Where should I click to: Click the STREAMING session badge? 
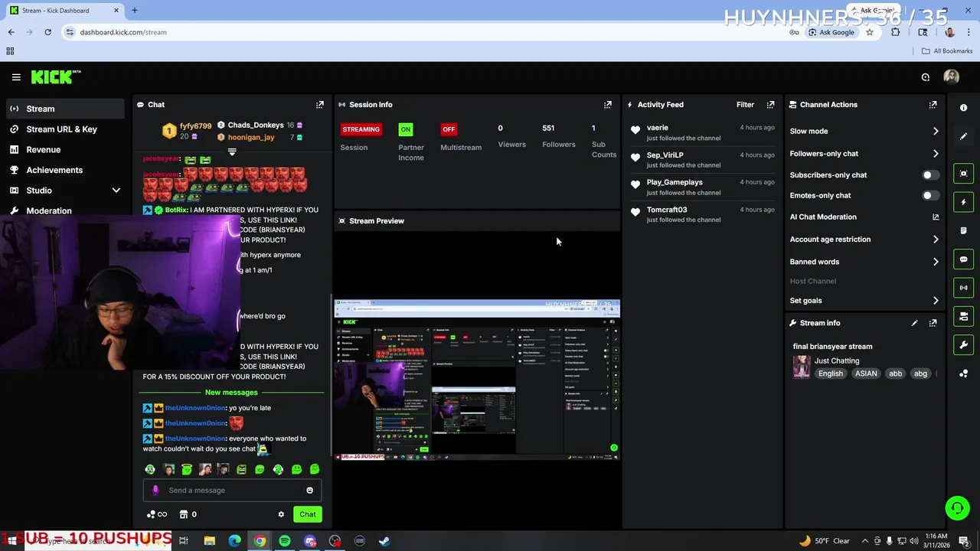tap(361, 129)
